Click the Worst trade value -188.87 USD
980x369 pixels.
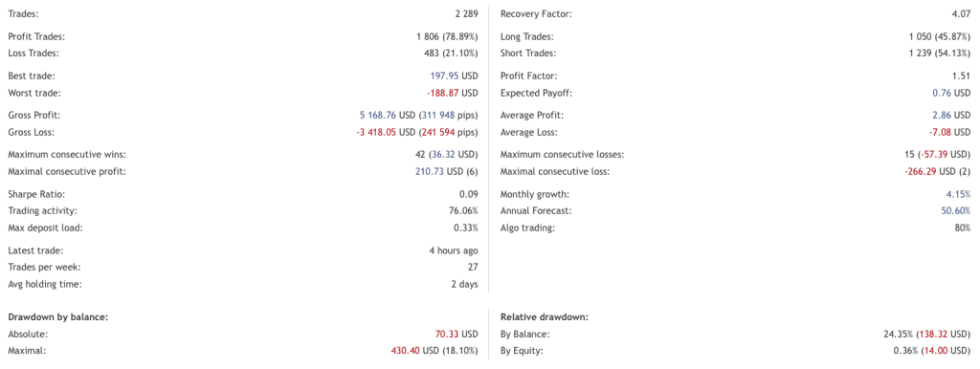(x=453, y=93)
